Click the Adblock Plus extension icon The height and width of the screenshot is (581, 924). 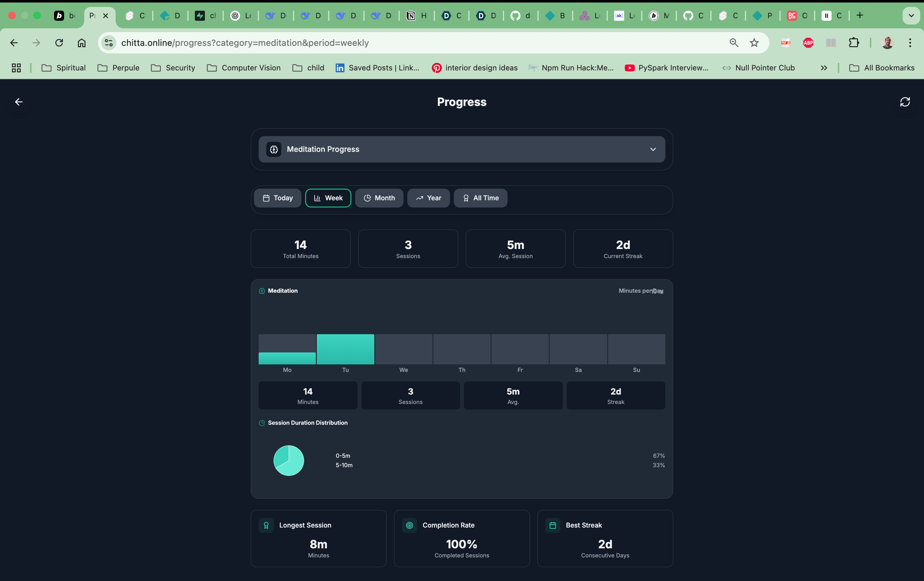[x=808, y=42]
